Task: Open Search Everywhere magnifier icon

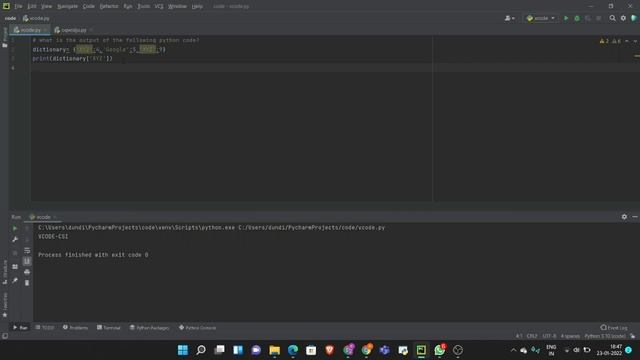Action: coord(612,18)
